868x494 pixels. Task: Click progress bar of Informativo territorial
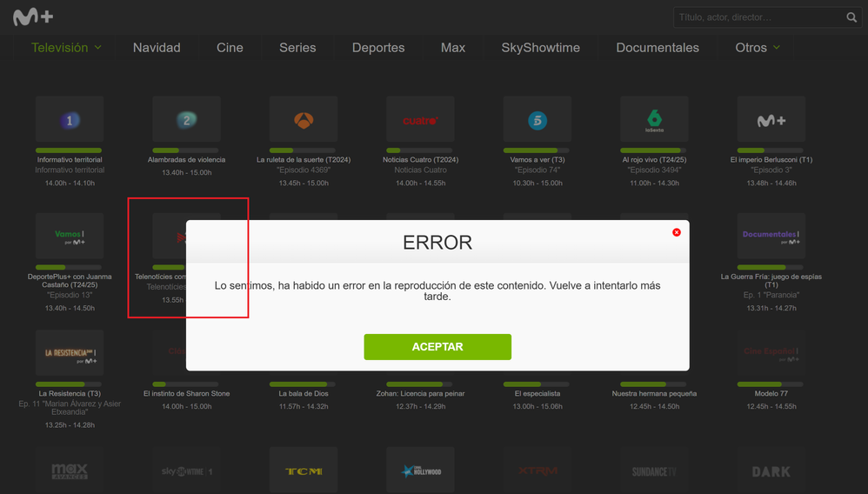tap(70, 150)
